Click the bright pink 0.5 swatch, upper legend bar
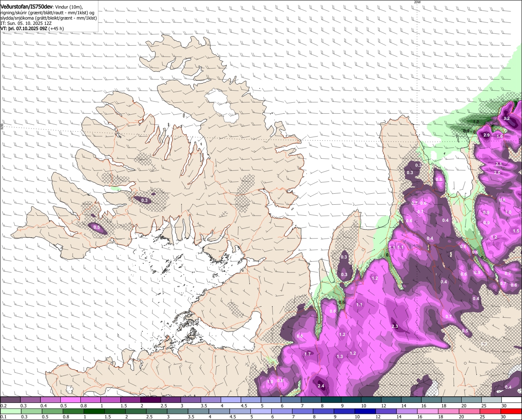The width and height of the screenshot is (522, 420). (70, 400)
